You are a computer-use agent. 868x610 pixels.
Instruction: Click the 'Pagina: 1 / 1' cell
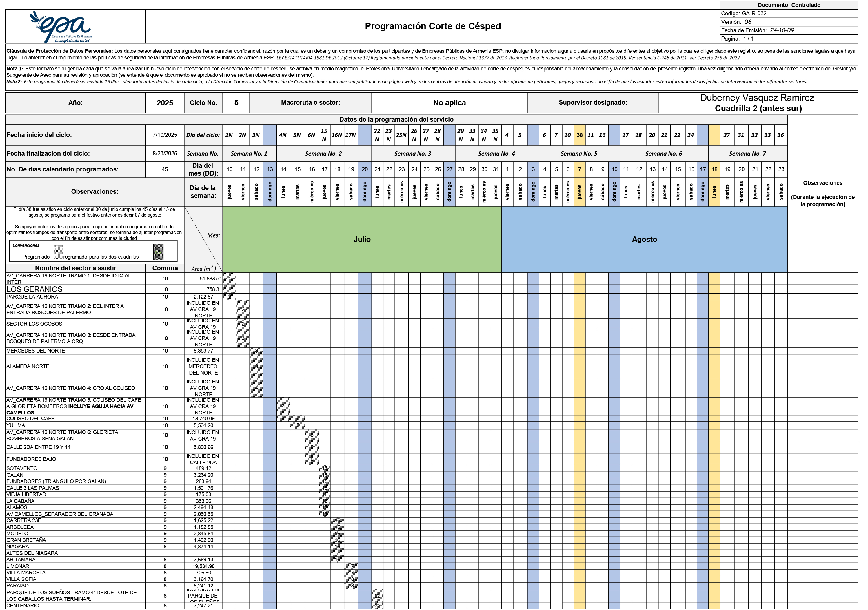click(x=789, y=39)
